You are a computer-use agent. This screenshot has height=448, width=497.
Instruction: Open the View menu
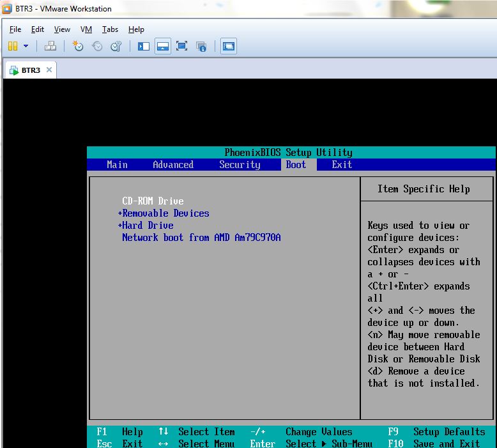[62, 29]
